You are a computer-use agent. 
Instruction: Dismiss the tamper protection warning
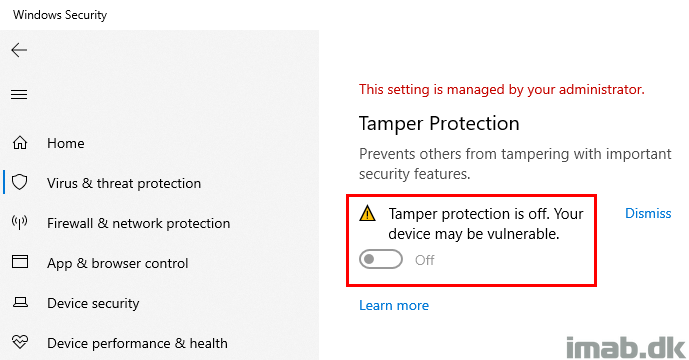coord(648,213)
